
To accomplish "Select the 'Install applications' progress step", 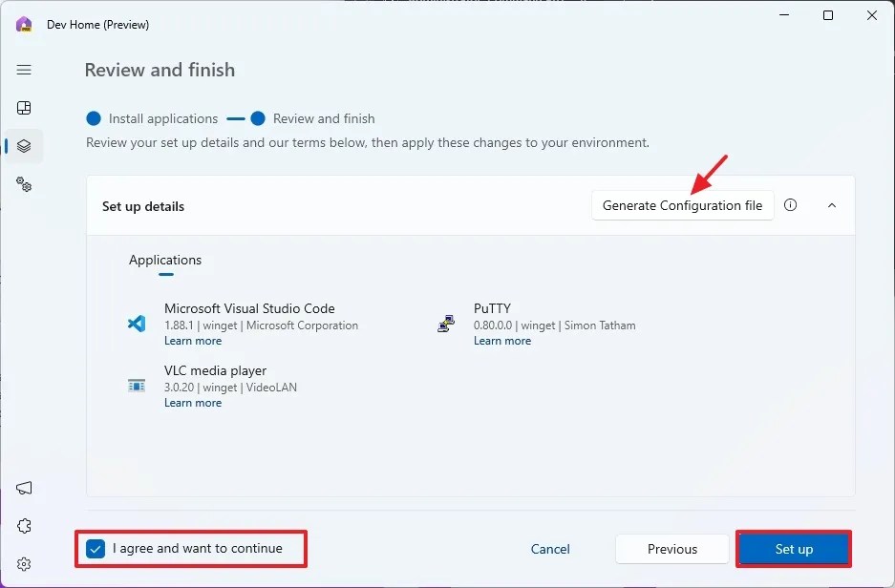I will [152, 118].
